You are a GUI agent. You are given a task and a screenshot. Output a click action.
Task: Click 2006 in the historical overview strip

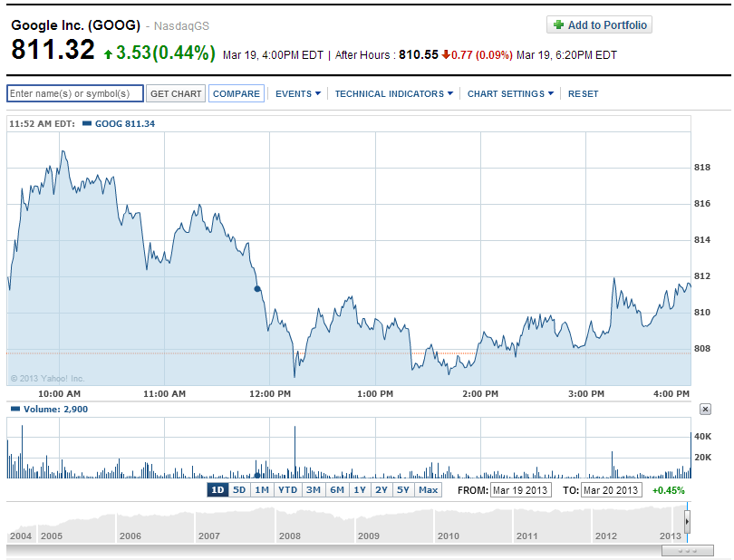coord(130,536)
